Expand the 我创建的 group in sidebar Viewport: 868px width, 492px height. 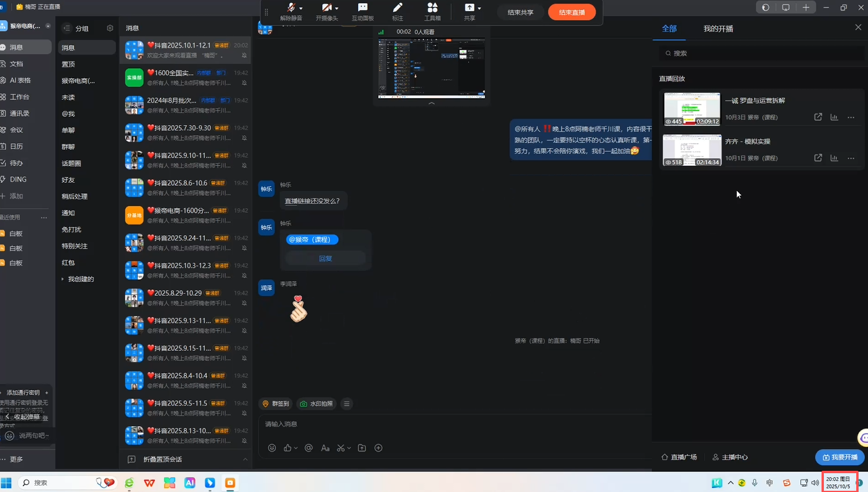63,279
